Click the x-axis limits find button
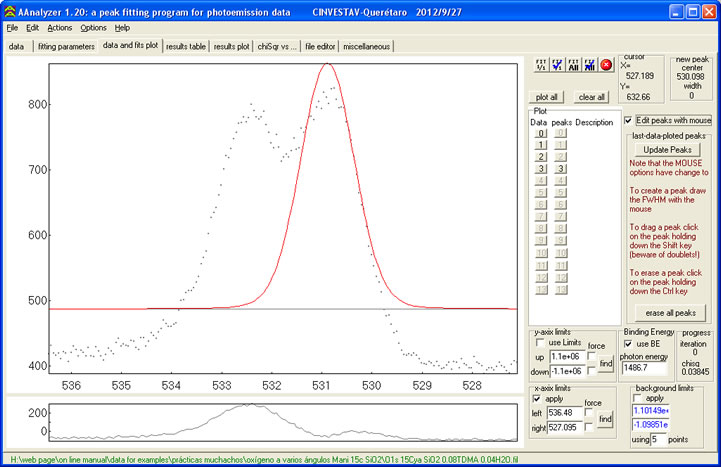 point(606,417)
